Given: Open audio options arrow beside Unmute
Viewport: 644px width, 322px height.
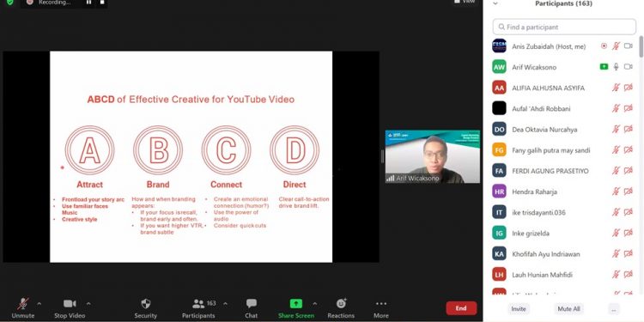Looking at the screenshot, I should click(39, 304).
